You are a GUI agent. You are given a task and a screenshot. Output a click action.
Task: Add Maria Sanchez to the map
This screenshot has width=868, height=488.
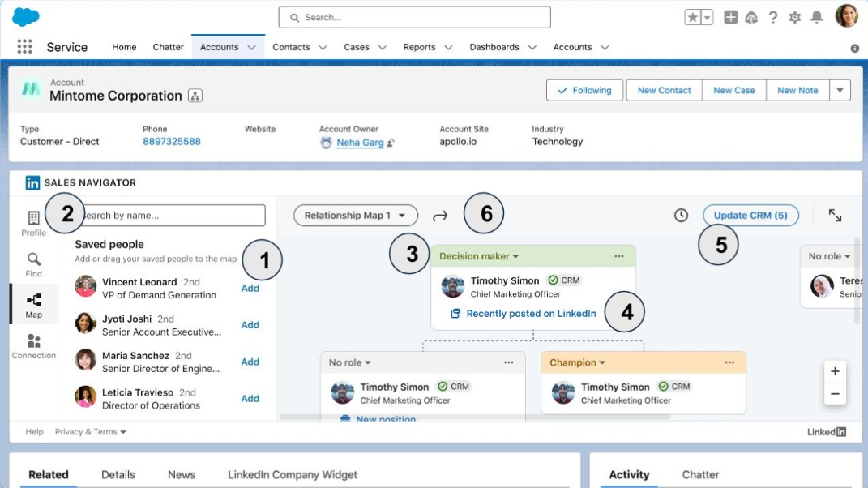point(250,362)
